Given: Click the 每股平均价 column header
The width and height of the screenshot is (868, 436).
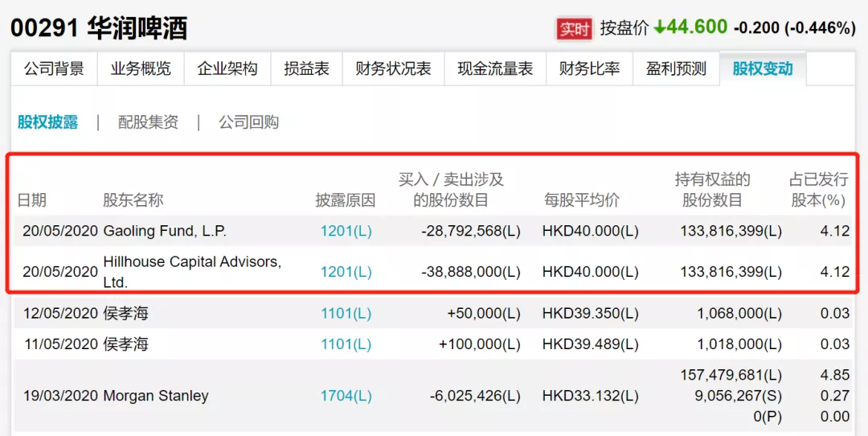Looking at the screenshot, I should pos(582,200).
